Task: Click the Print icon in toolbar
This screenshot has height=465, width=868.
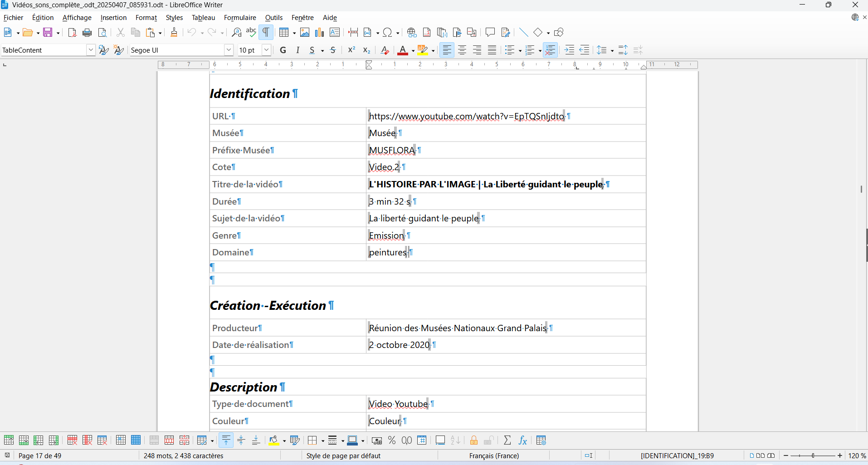Action: (x=87, y=32)
